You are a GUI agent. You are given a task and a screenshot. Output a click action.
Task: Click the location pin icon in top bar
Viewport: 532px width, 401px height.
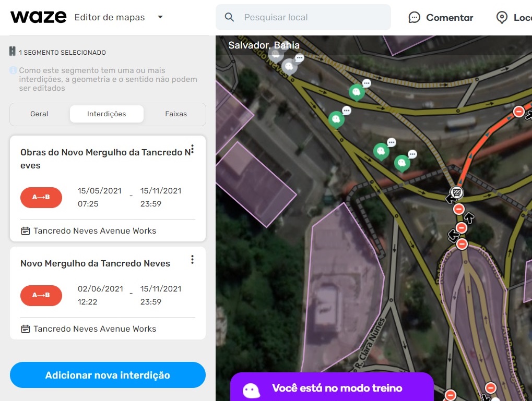[x=502, y=18]
